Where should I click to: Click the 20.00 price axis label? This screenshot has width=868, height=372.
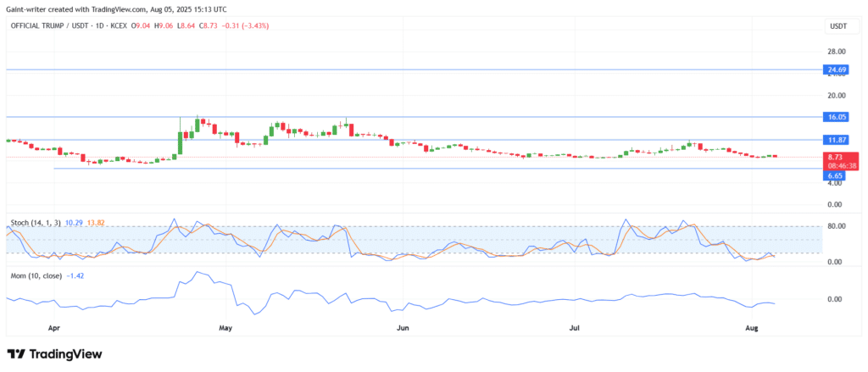pyautogui.click(x=837, y=95)
